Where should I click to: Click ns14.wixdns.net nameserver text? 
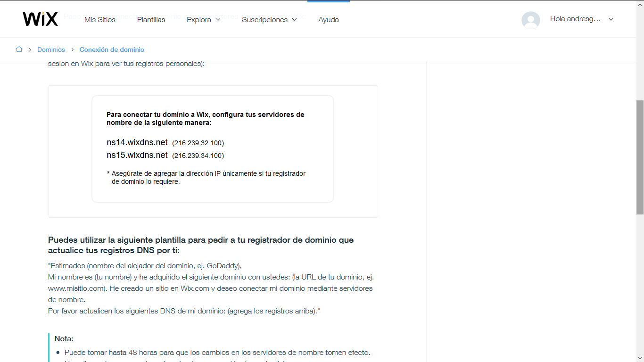(x=137, y=142)
